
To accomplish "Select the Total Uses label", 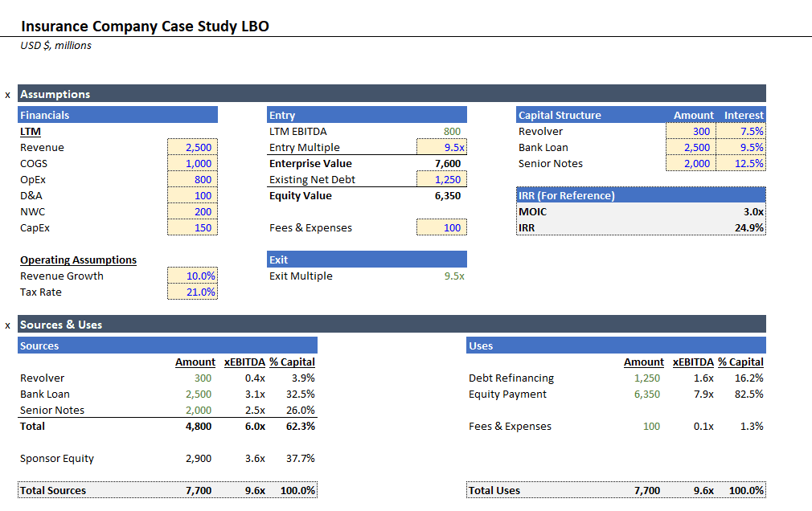I will point(494,490).
